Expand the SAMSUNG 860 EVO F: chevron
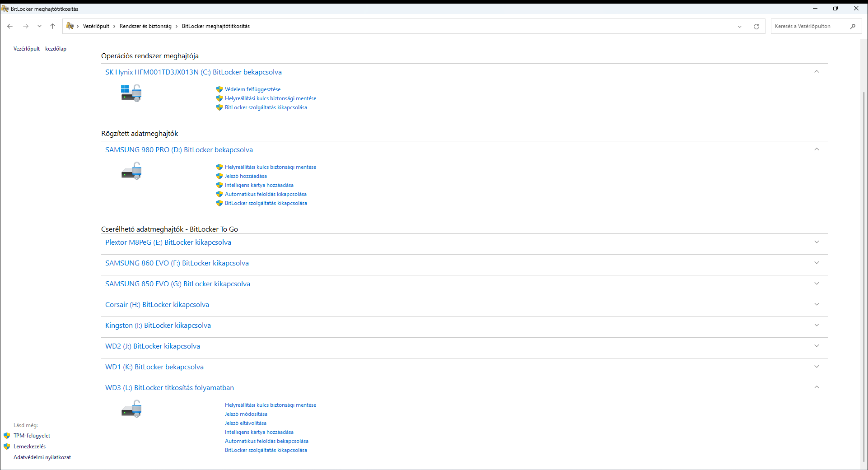The height and width of the screenshot is (470, 868). [x=817, y=263]
